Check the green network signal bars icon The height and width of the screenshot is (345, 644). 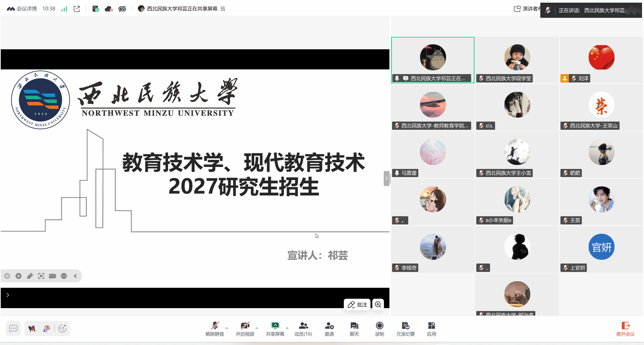pos(64,9)
